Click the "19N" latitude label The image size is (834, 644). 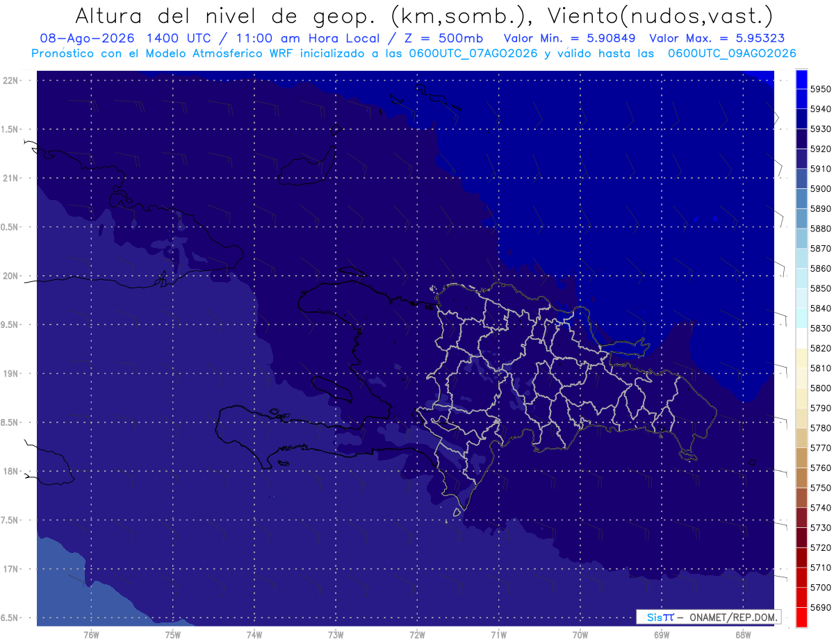point(10,374)
